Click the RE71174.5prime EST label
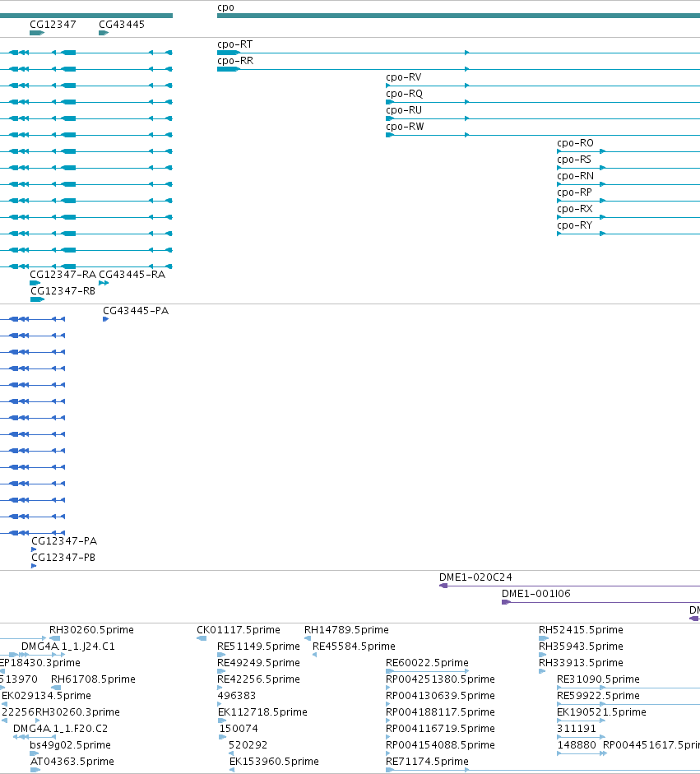 point(428,762)
